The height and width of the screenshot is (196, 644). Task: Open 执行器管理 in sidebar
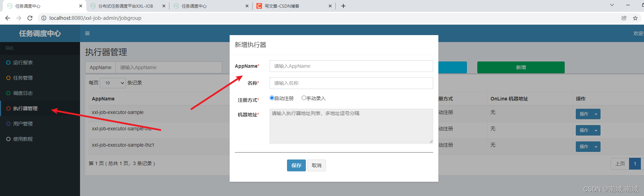(x=40, y=108)
